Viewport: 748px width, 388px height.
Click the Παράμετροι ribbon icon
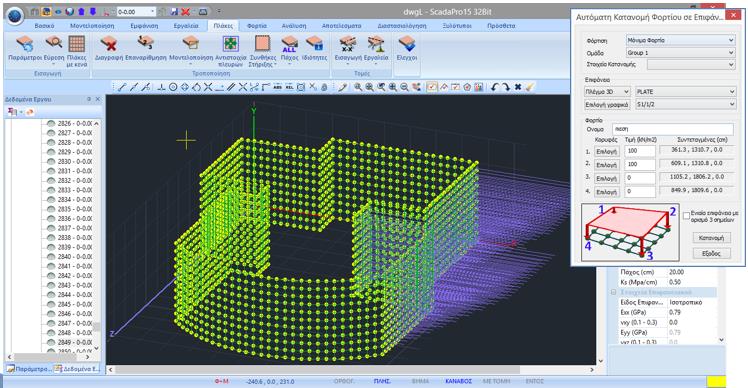pos(25,45)
